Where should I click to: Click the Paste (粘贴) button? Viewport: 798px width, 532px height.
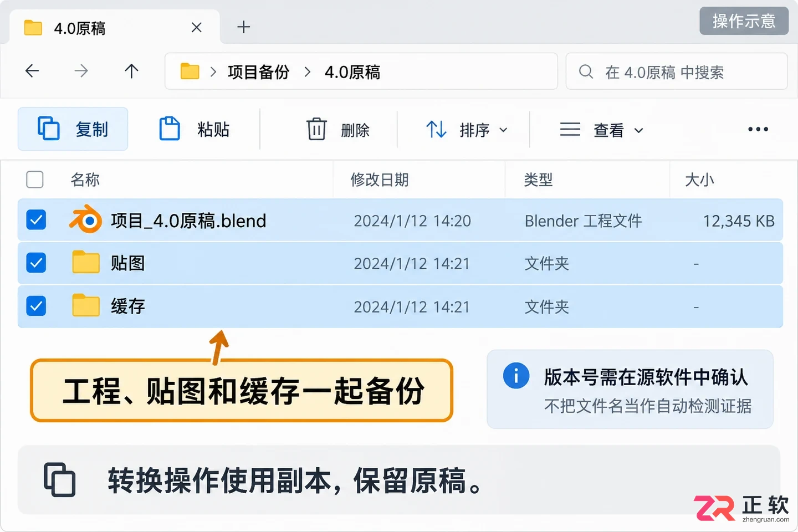coord(194,129)
